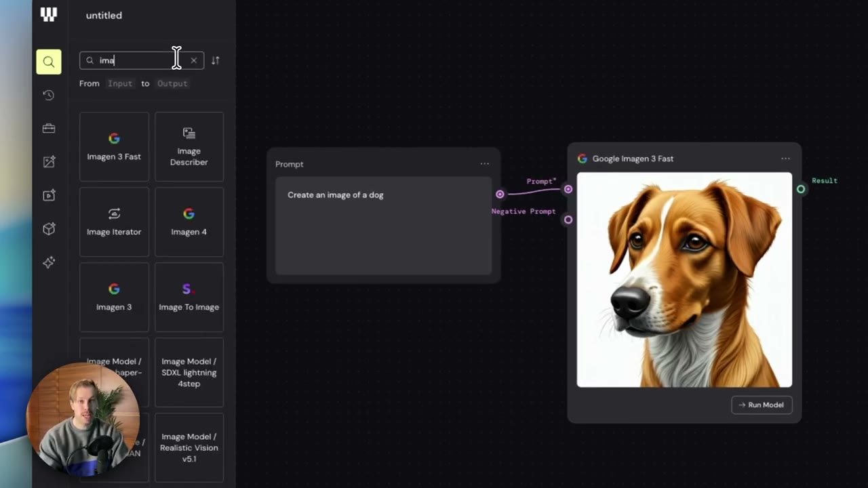The image size is (868, 488).
Task: Add the Imagen 3 Fast node card
Action: tap(114, 146)
